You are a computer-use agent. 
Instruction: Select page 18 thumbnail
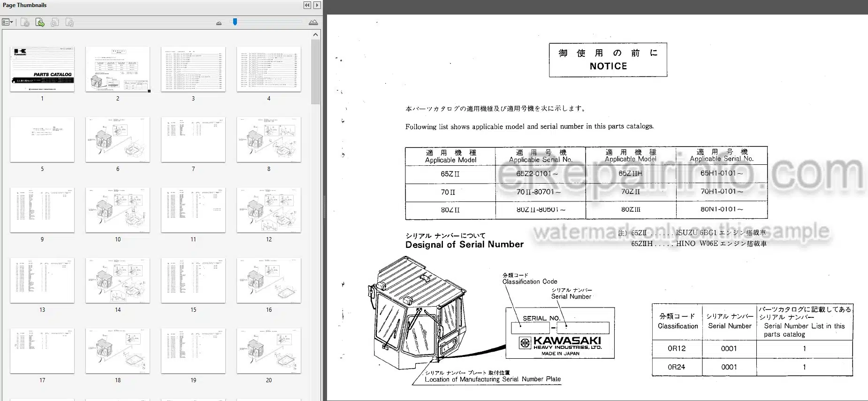point(118,351)
